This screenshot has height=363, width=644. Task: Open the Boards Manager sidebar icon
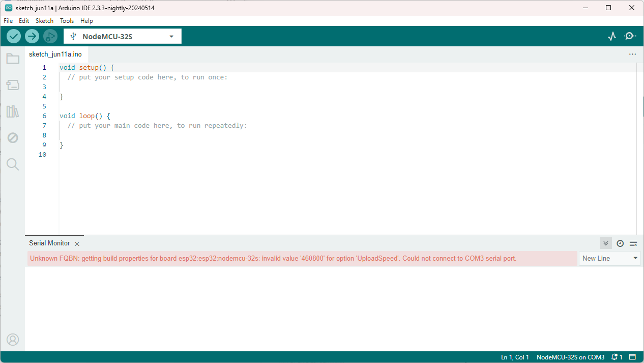pyautogui.click(x=13, y=85)
